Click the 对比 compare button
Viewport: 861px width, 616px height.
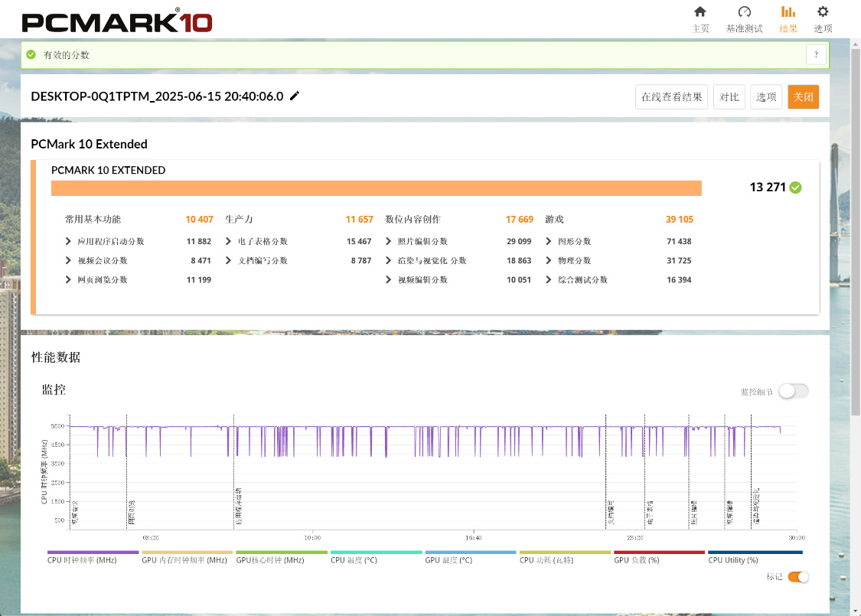(729, 97)
